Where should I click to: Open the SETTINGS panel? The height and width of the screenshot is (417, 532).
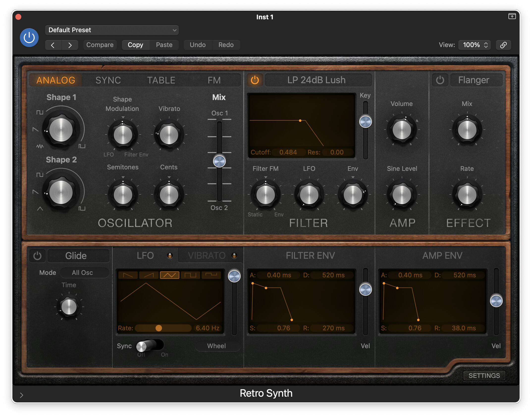coord(484,375)
